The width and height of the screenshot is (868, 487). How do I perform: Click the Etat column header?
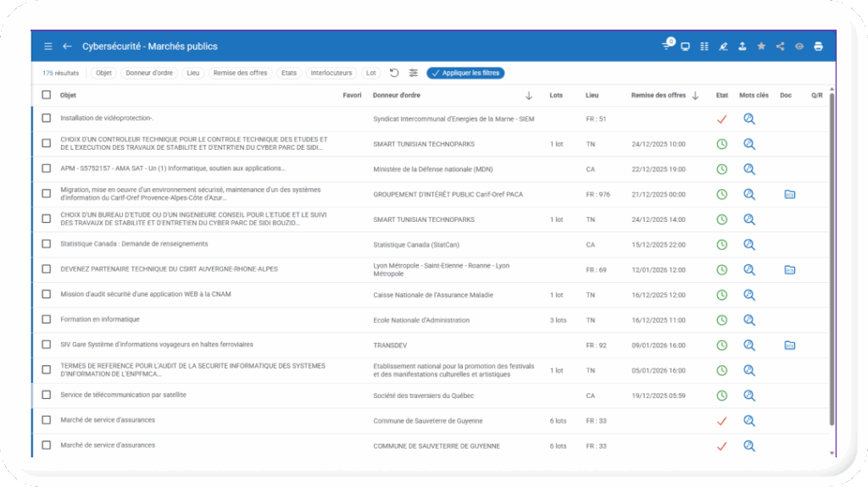[721, 96]
